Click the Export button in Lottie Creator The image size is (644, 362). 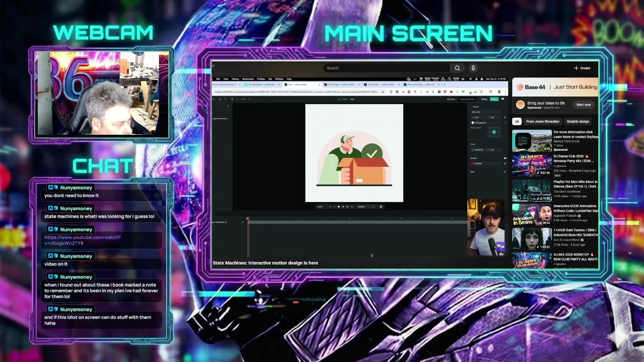pos(494,99)
